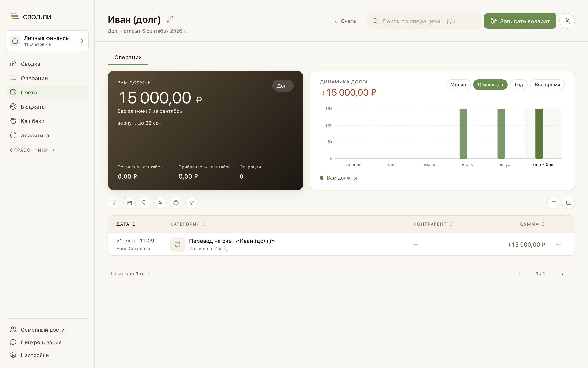Open the Личные финансы workspace switcher
Viewport: 588px width, 368px height.
(x=47, y=41)
